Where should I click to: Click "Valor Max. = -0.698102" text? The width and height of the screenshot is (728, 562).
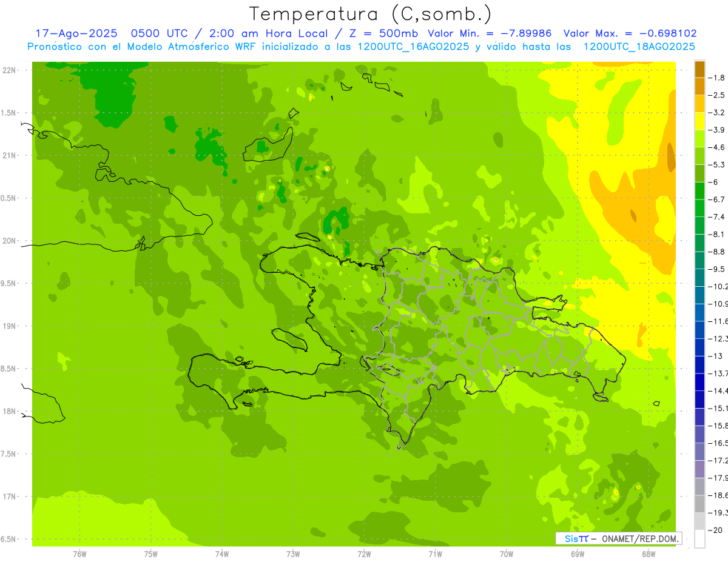(630, 33)
